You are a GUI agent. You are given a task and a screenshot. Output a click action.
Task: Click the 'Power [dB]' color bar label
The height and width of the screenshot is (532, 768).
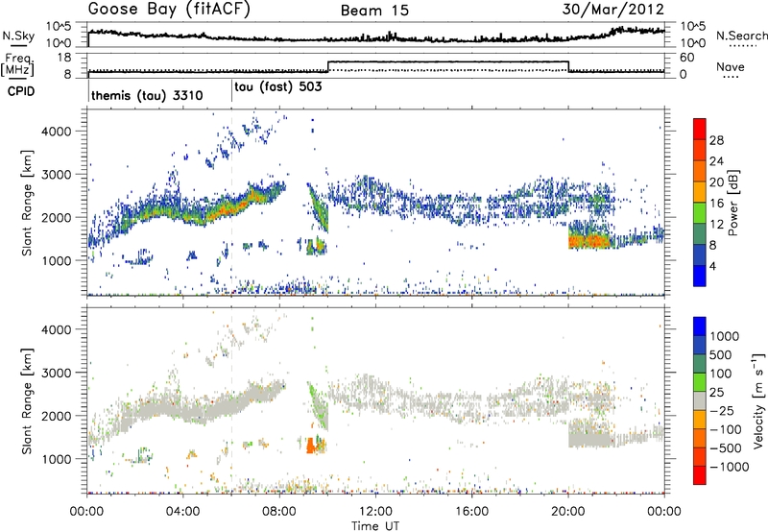[733, 203]
